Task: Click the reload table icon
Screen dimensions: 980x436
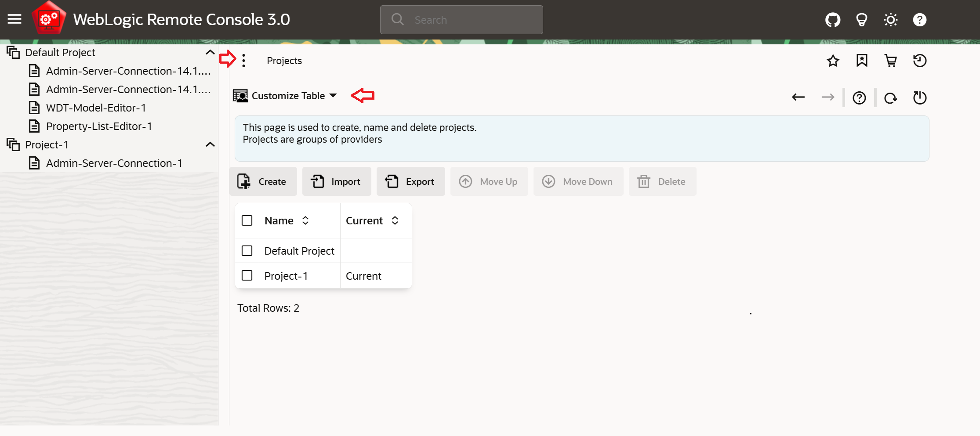Action: pos(890,98)
